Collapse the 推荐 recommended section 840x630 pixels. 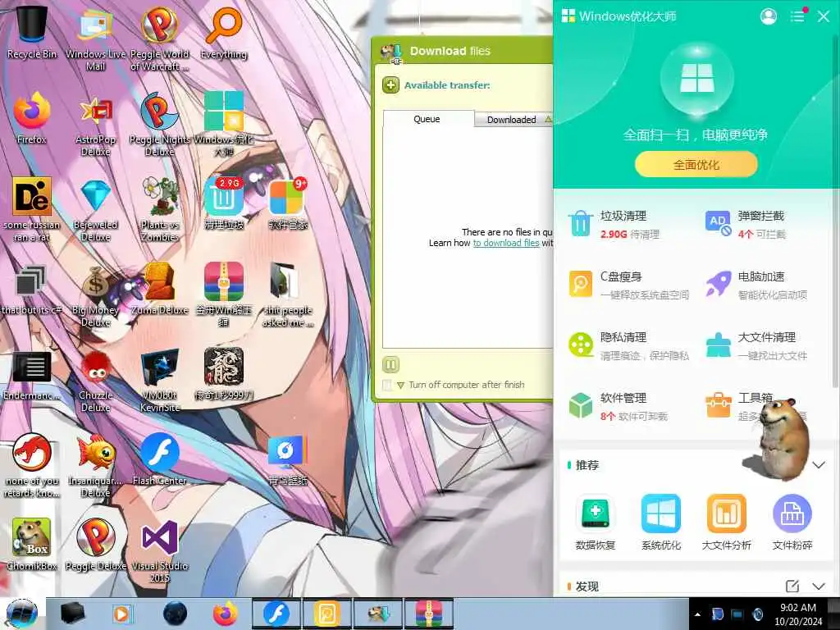819,464
